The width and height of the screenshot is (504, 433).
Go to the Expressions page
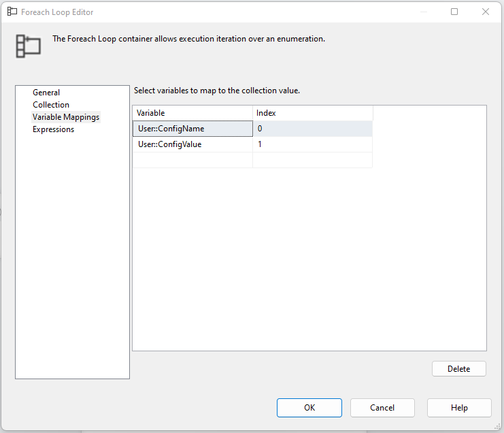[53, 129]
